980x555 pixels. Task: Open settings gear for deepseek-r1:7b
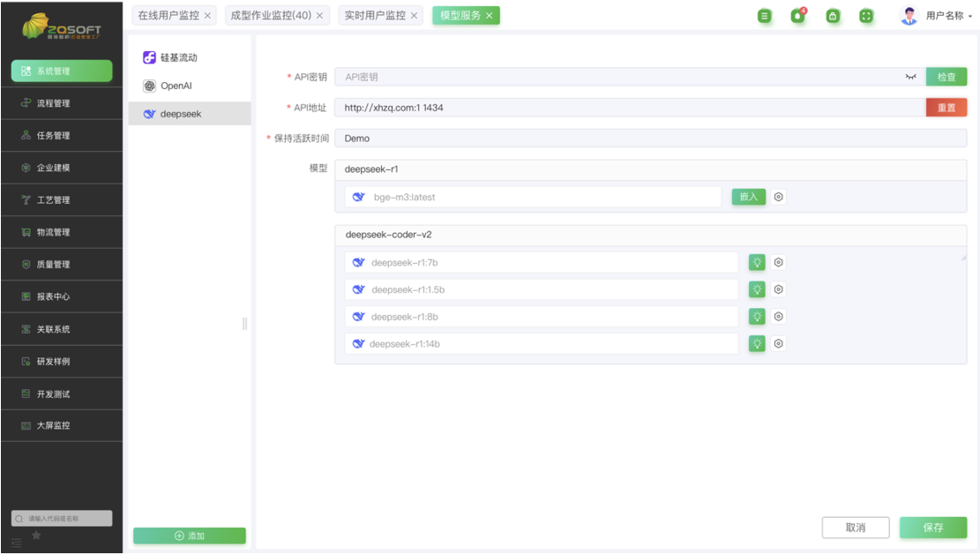coord(778,263)
